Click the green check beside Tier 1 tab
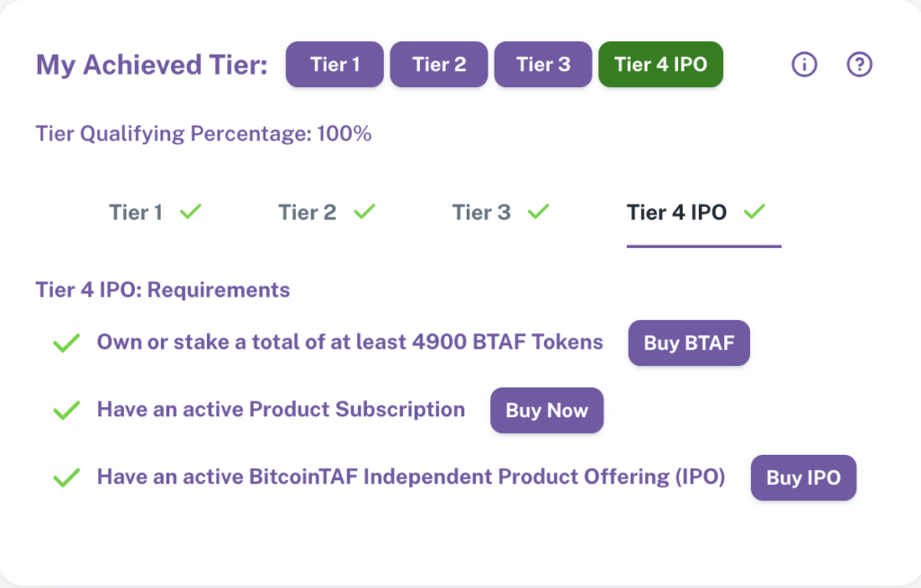This screenshot has height=588, width=921. (191, 211)
